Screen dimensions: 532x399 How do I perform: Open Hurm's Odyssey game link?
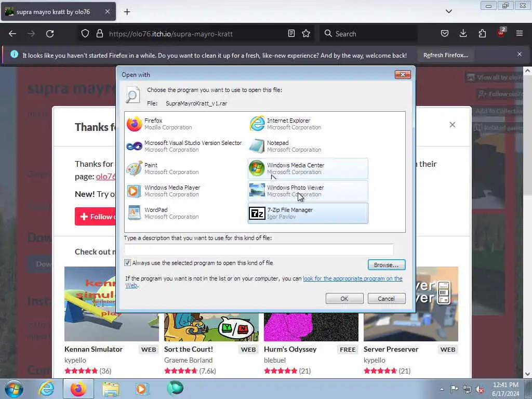click(x=290, y=349)
